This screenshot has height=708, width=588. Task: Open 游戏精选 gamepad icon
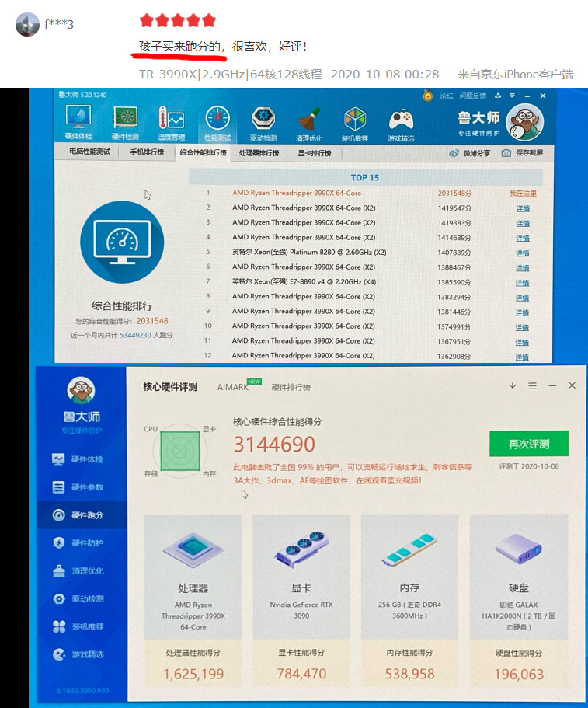401,124
